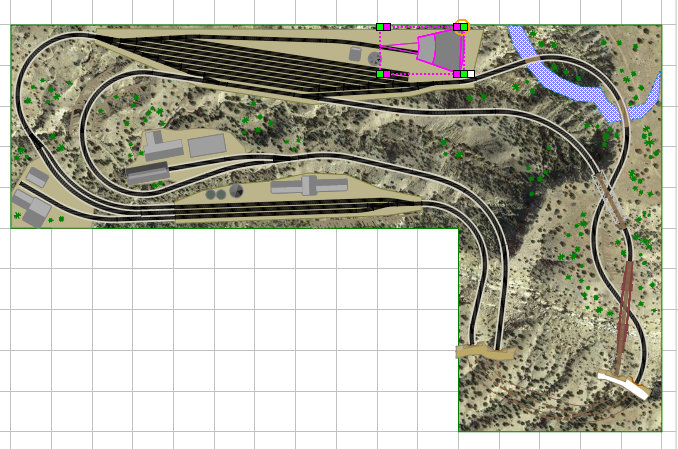Select the leftmost round storage tank
Image resolution: width=678 pixels, height=449 pixels.
point(211,194)
